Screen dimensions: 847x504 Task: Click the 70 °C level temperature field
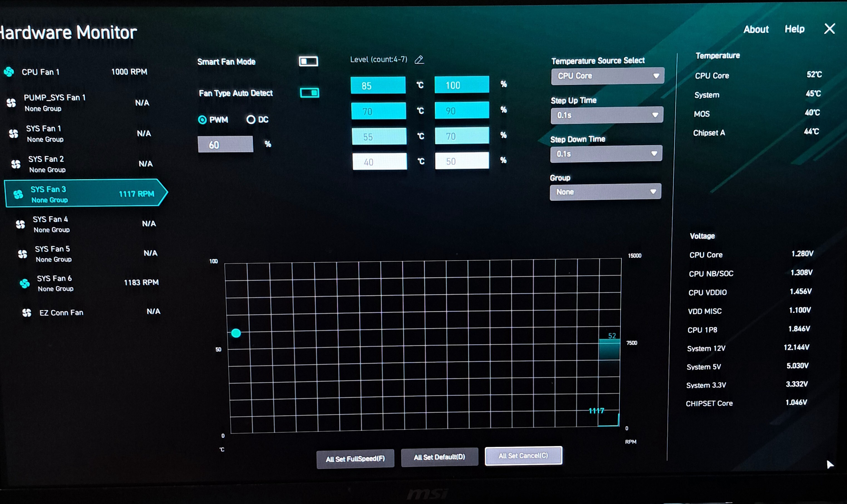tap(378, 111)
